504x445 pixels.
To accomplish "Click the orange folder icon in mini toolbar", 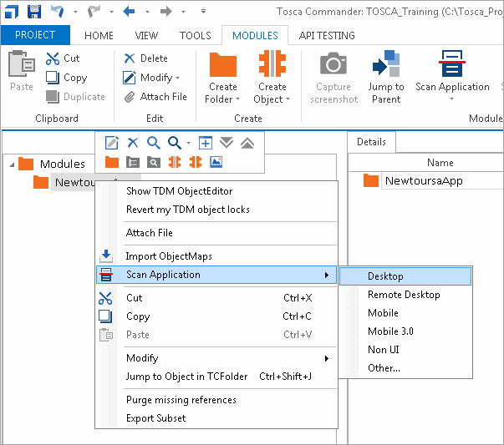I will click(112, 162).
